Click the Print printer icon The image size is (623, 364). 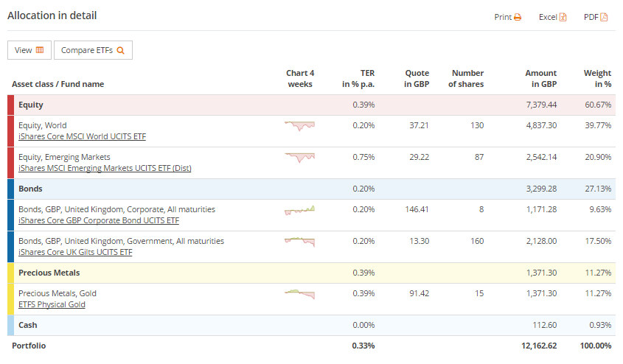pyautogui.click(x=518, y=17)
